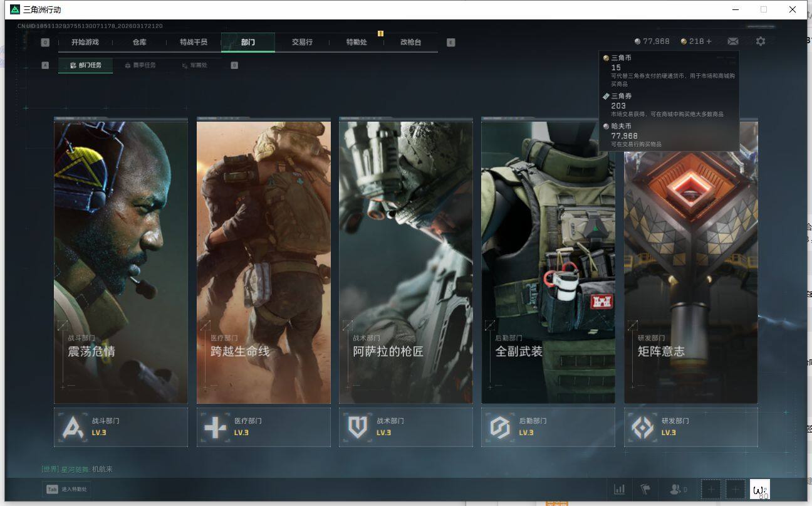Click the flags icon in bottom bar

click(645, 489)
